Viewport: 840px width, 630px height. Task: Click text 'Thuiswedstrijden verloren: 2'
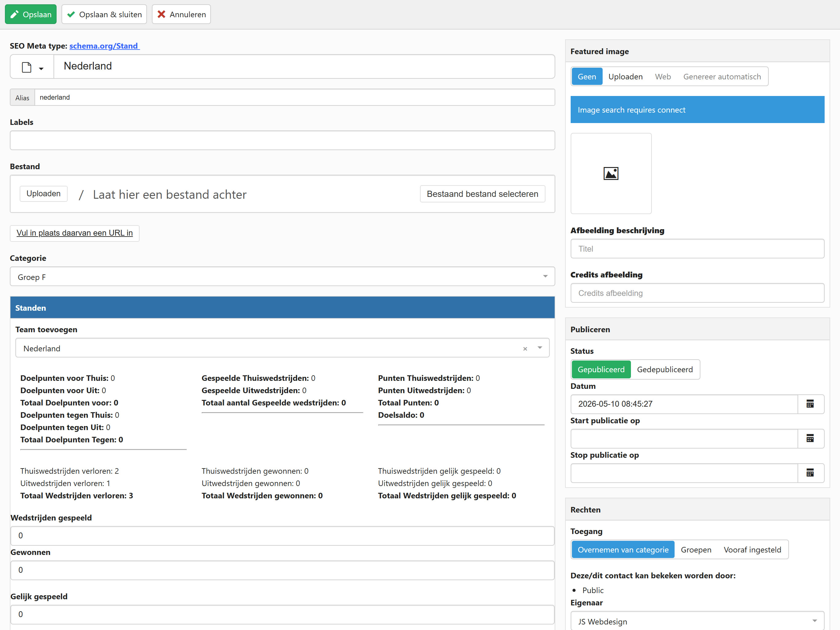pyautogui.click(x=69, y=471)
